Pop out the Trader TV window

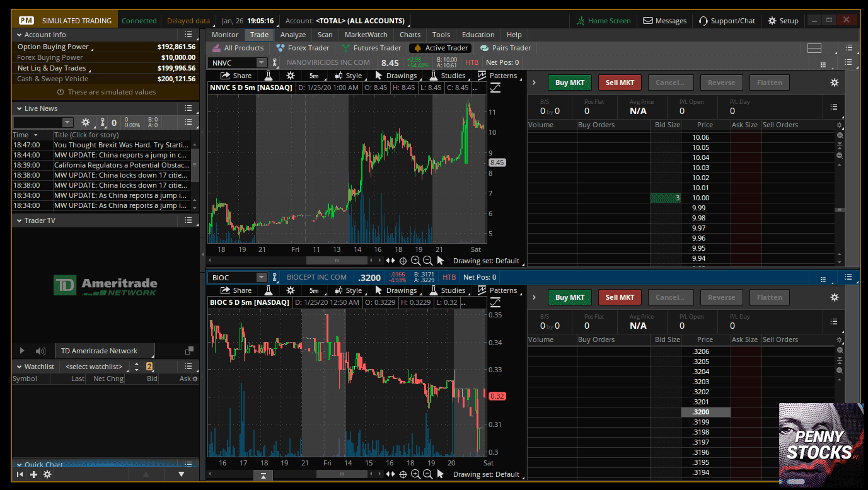click(x=189, y=351)
